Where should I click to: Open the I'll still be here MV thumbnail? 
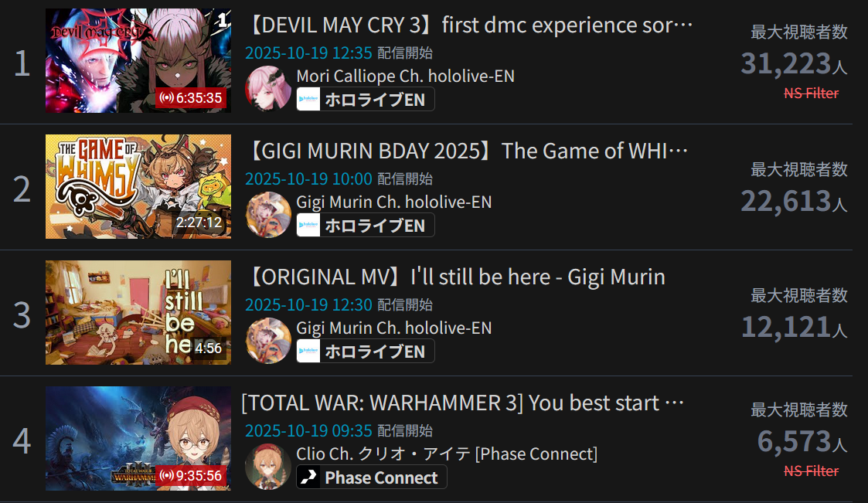coord(138,313)
